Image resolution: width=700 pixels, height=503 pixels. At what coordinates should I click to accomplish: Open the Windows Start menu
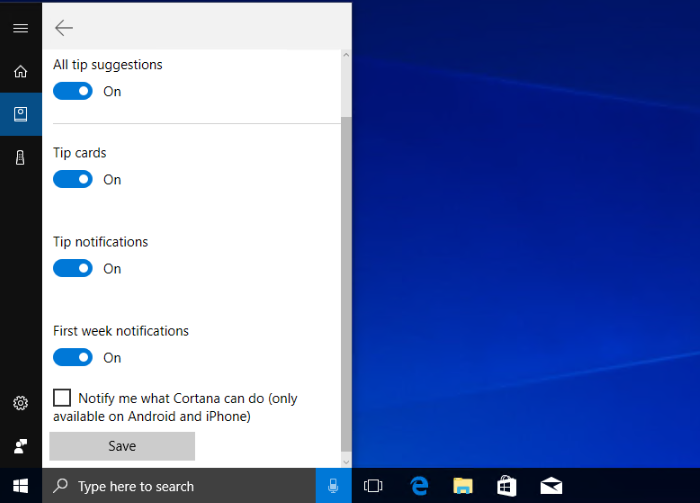click(21, 486)
